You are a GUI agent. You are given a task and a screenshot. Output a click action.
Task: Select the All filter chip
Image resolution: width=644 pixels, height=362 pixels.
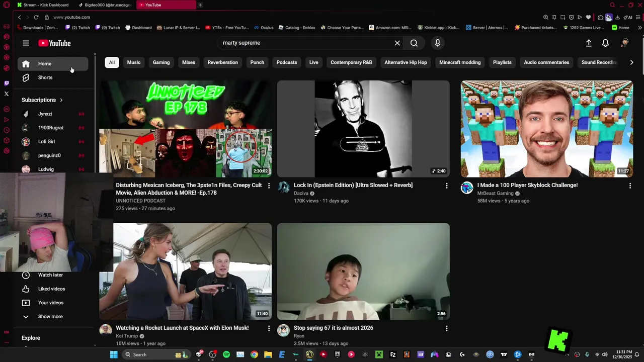[x=112, y=62]
